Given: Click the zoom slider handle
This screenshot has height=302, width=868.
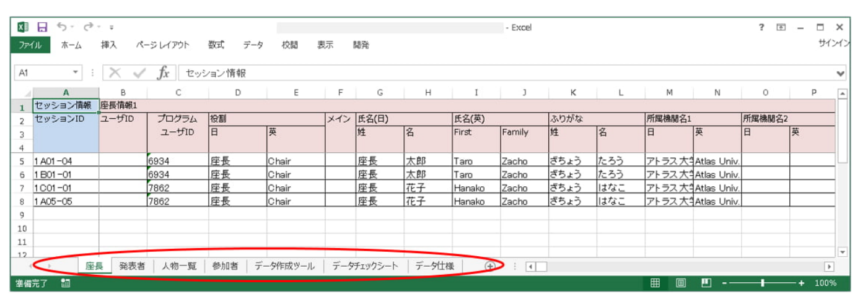Looking at the screenshot, I should (762, 283).
